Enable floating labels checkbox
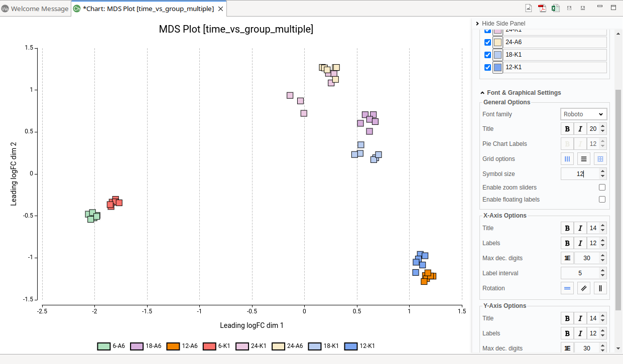The height and width of the screenshot is (364, 623). [602, 200]
